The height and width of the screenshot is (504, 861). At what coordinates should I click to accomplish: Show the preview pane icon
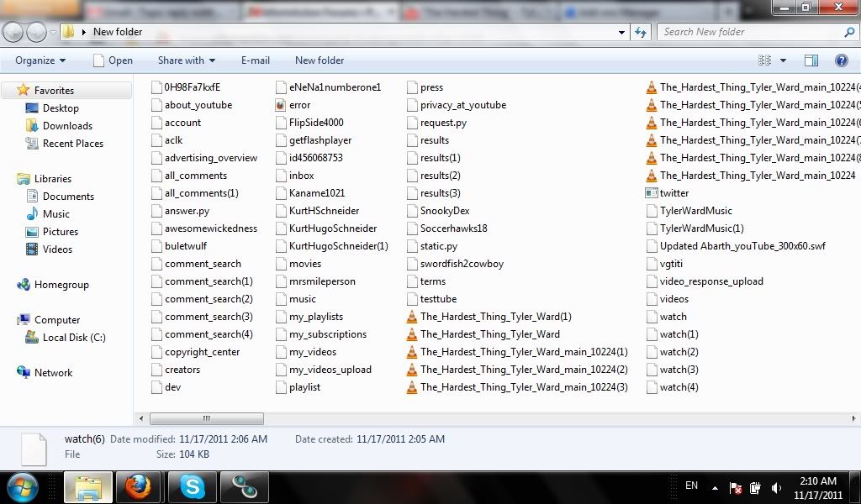[x=811, y=60]
